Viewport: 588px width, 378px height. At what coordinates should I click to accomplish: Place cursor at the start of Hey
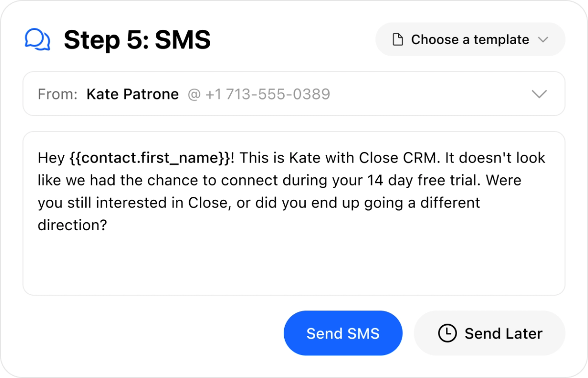(38, 158)
